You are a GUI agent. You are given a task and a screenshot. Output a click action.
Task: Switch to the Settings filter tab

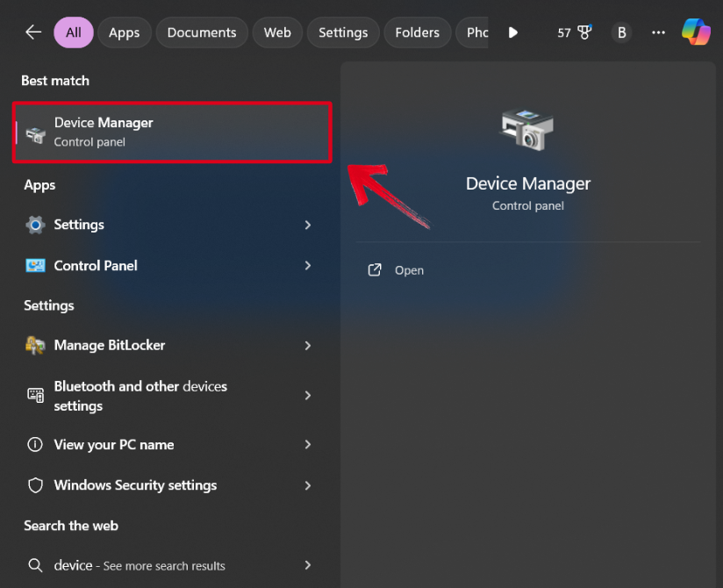tap(343, 32)
